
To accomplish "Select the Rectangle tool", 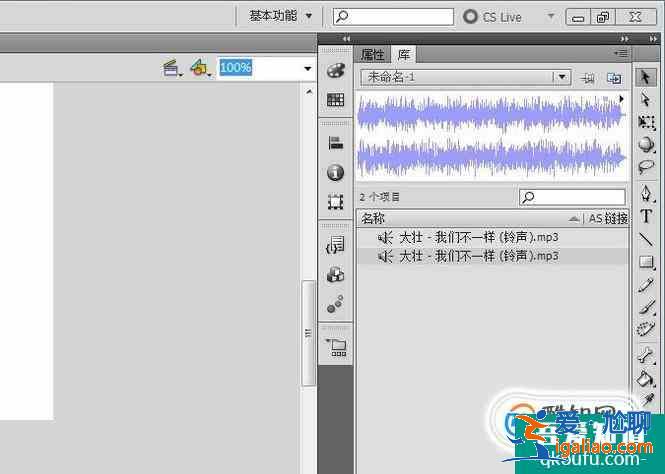I will (x=645, y=263).
